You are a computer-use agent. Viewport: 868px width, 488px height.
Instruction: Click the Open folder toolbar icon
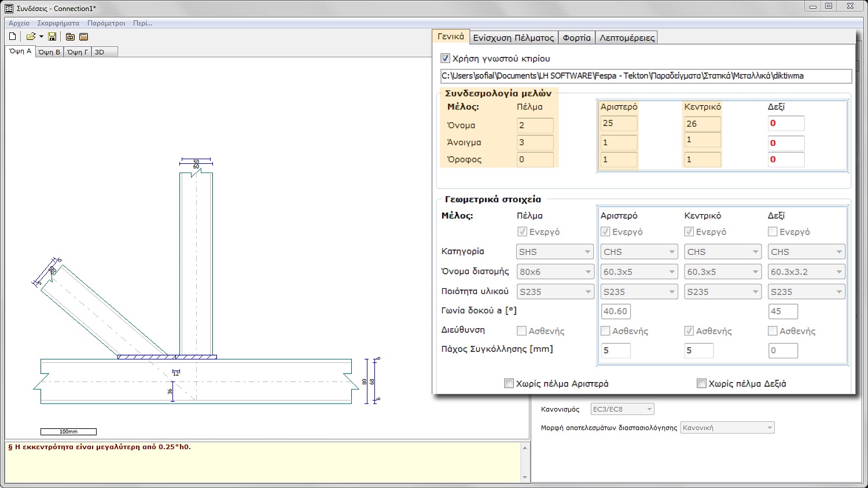point(31,36)
